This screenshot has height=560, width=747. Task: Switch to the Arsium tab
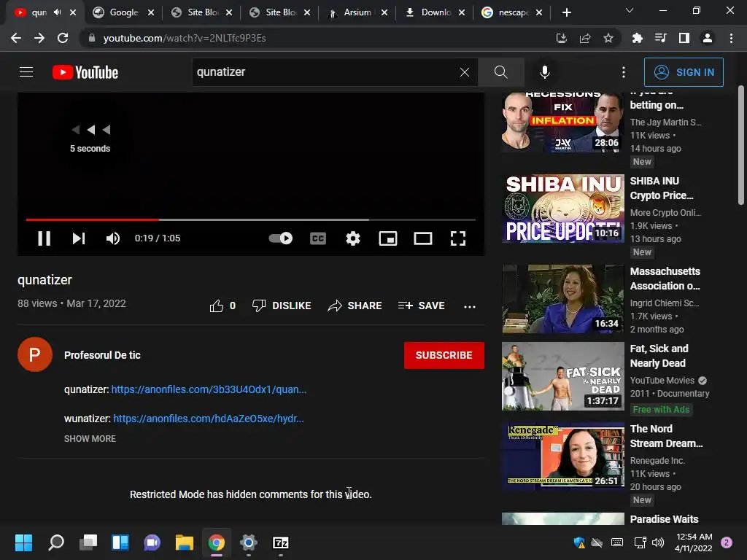pyautogui.click(x=358, y=12)
